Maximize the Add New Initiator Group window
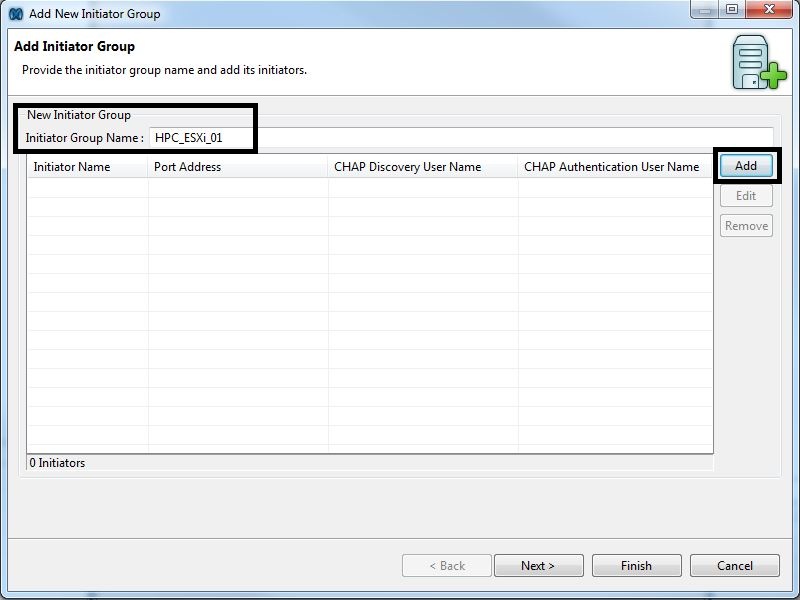Viewport: 800px width, 600px height. pyautogui.click(x=732, y=10)
